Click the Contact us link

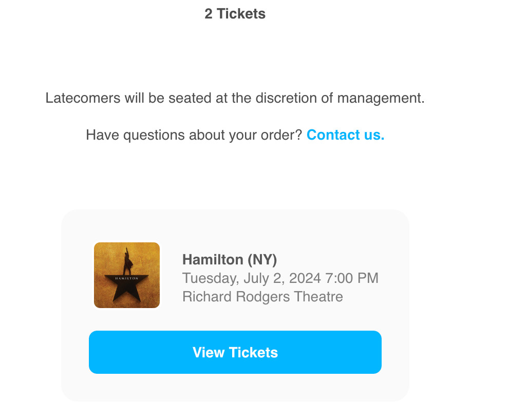[x=345, y=135]
